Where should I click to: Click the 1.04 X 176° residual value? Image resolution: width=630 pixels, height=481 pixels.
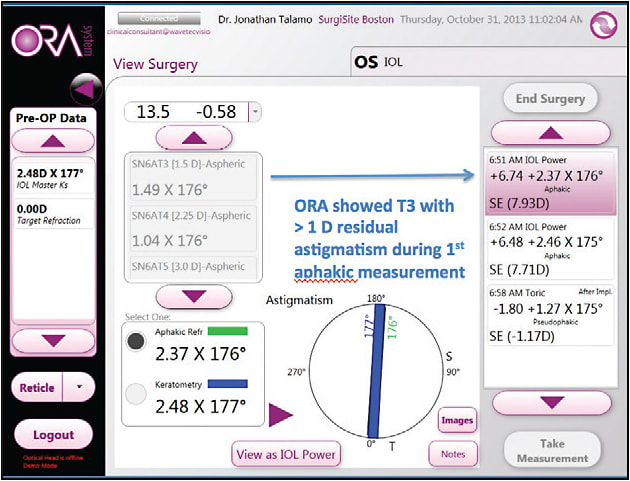tap(170, 241)
